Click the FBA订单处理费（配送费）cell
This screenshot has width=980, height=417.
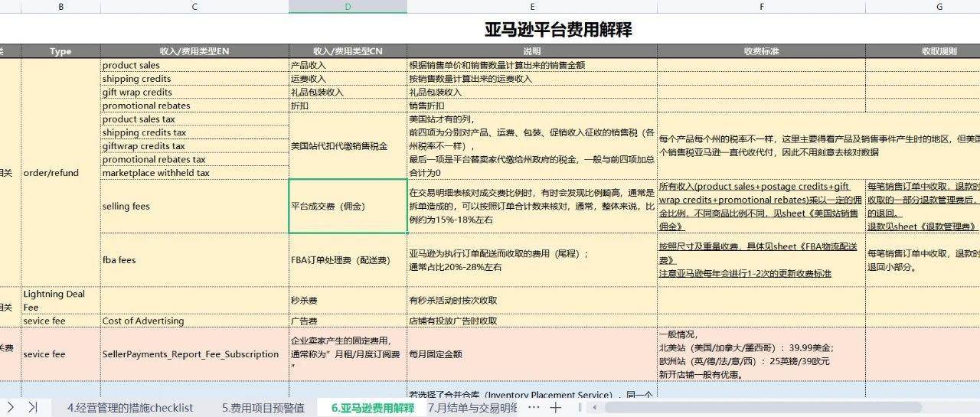(348, 260)
